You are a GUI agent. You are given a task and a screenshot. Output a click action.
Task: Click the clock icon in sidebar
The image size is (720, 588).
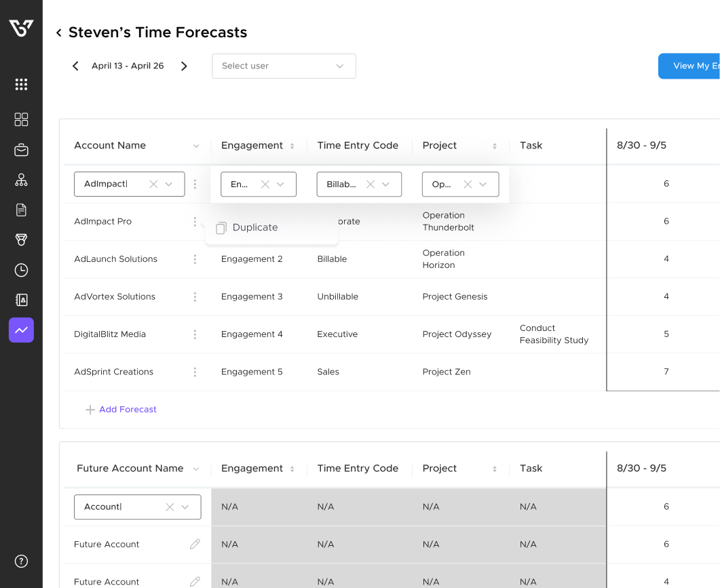point(21,270)
